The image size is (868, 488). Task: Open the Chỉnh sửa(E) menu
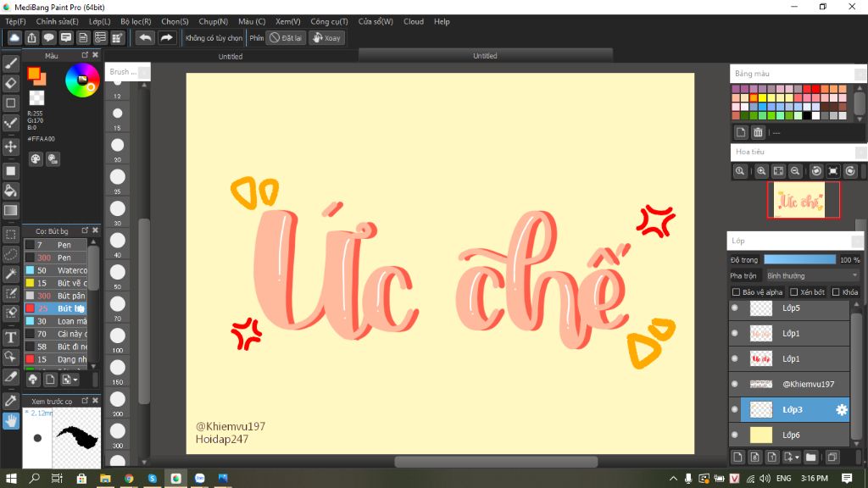[x=57, y=21]
